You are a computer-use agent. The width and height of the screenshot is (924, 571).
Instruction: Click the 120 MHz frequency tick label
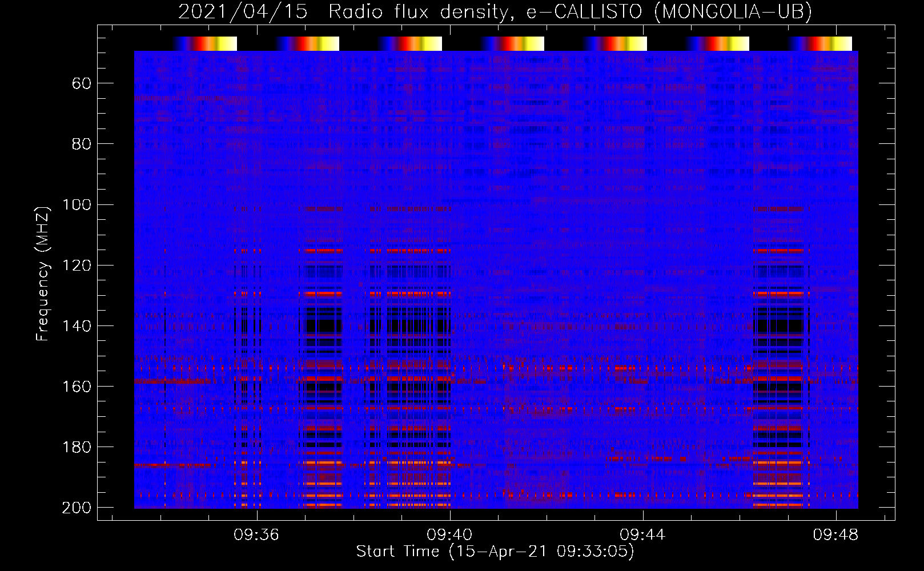click(x=77, y=265)
